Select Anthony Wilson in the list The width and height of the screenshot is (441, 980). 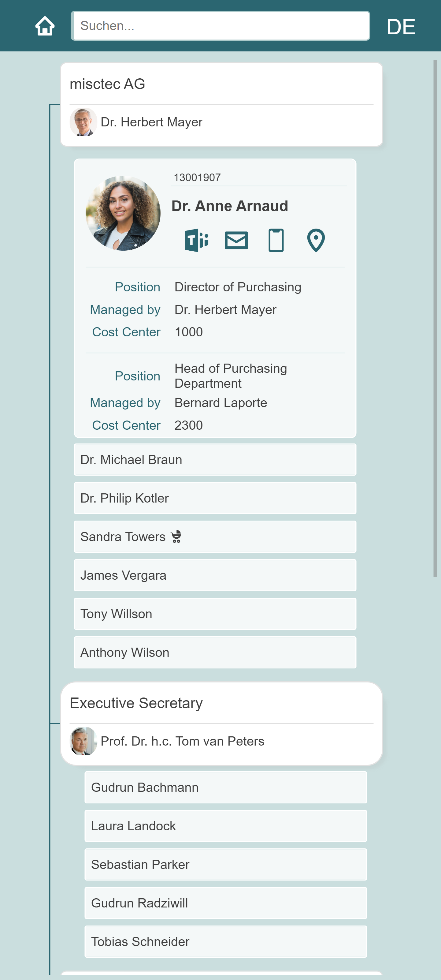tap(215, 653)
